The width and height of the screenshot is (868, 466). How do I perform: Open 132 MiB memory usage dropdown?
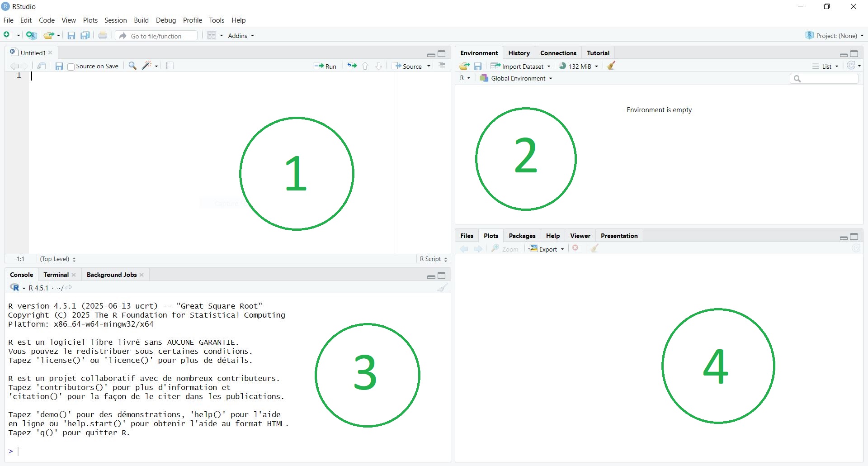pyautogui.click(x=579, y=66)
